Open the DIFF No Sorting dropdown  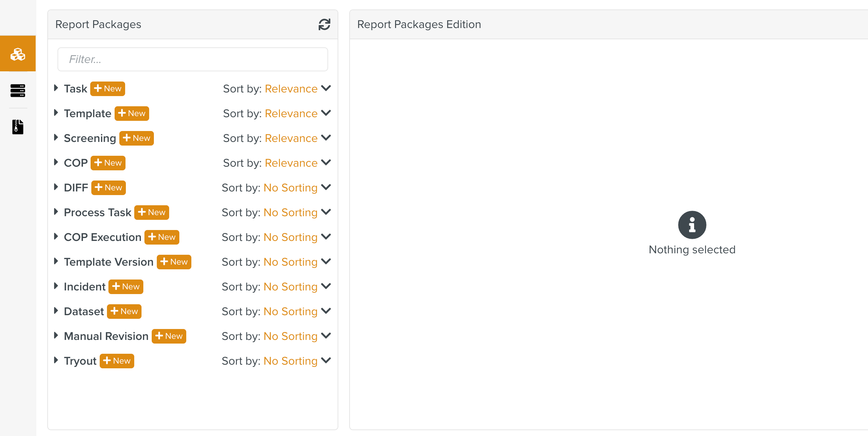click(297, 188)
